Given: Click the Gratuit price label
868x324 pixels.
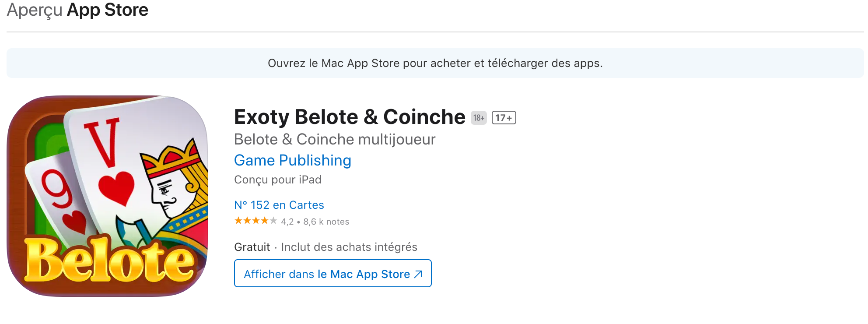Looking at the screenshot, I should [252, 247].
